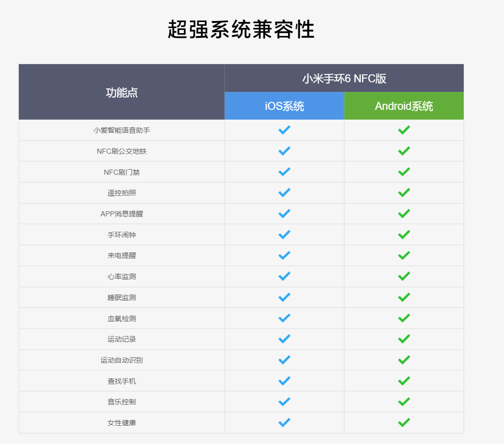Click the blue iOS系统 header cell
Screen dimensions: 504x444
click(x=284, y=106)
